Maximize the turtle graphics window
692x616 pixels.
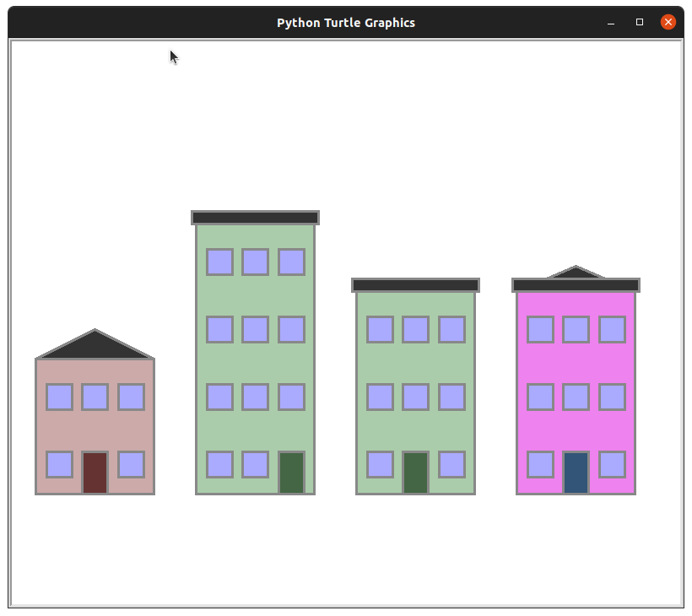(640, 23)
